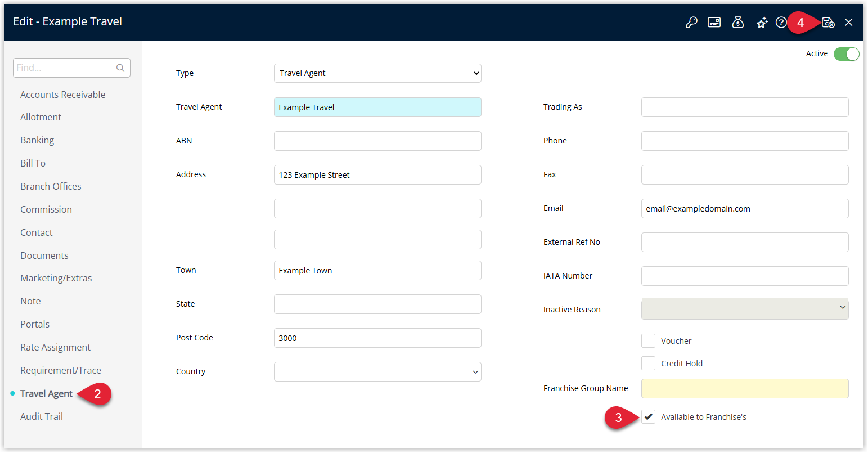Click the Fax input field
The image size is (868, 453).
point(745,175)
